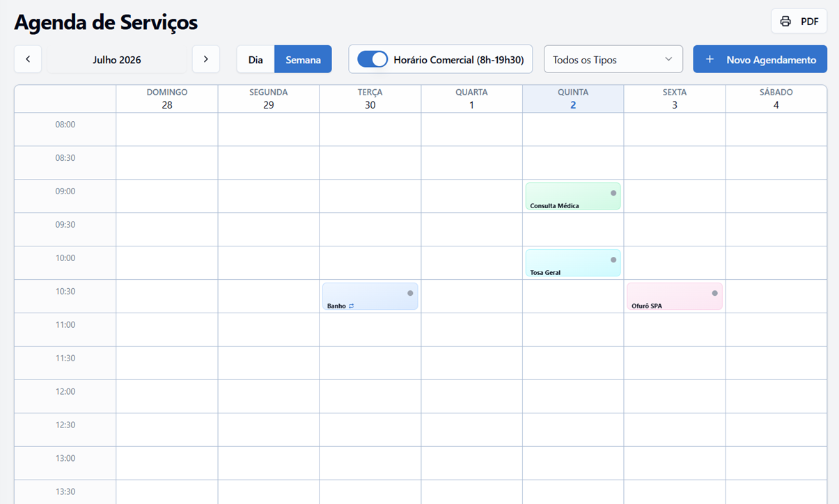Select the Sábado 4 column header
Image resolution: width=839 pixels, height=504 pixels.
tap(776, 98)
